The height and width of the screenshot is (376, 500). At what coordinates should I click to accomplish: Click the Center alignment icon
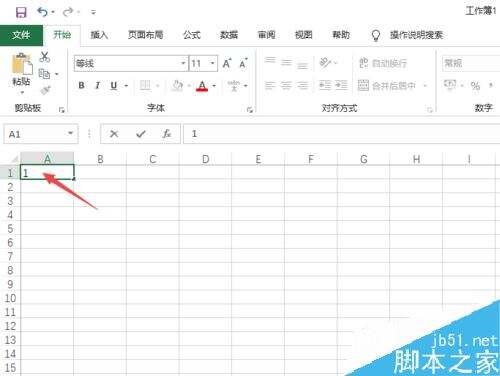click(x=286, y=86)
